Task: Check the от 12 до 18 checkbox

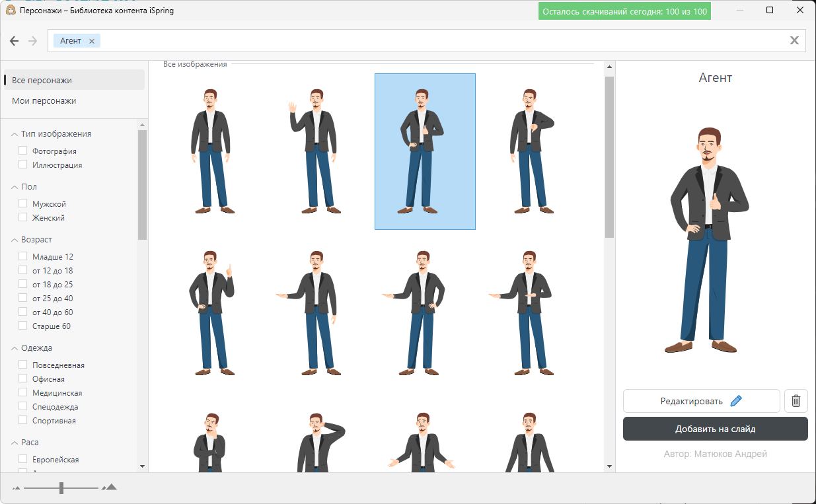Action: pyautogui.click(x=23, y=270)
